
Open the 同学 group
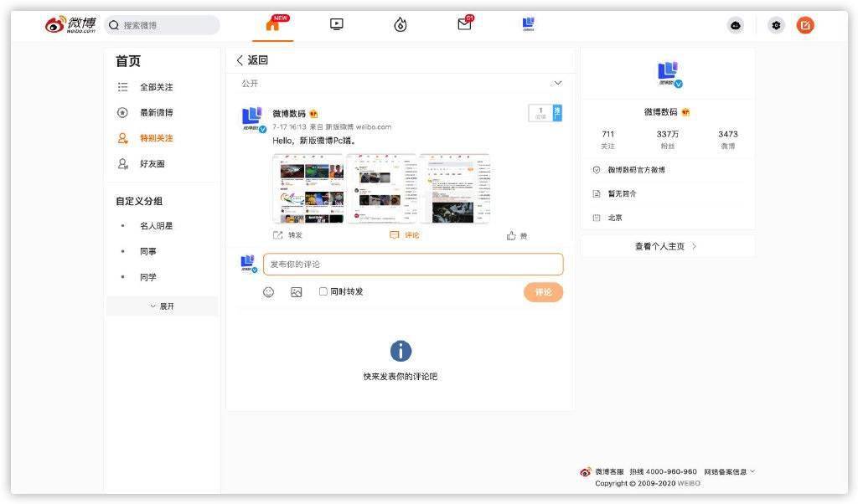147,277
